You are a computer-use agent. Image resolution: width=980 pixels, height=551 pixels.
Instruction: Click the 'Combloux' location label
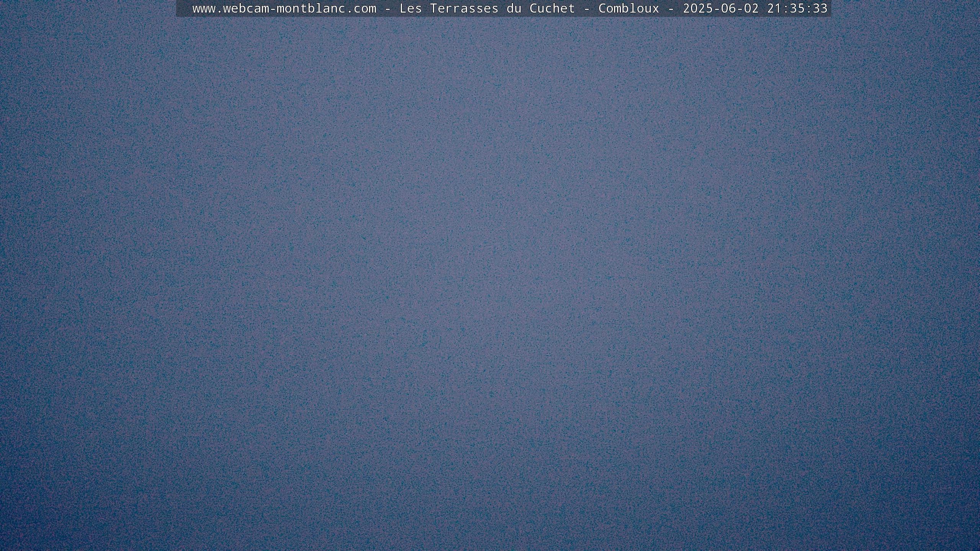629,8
